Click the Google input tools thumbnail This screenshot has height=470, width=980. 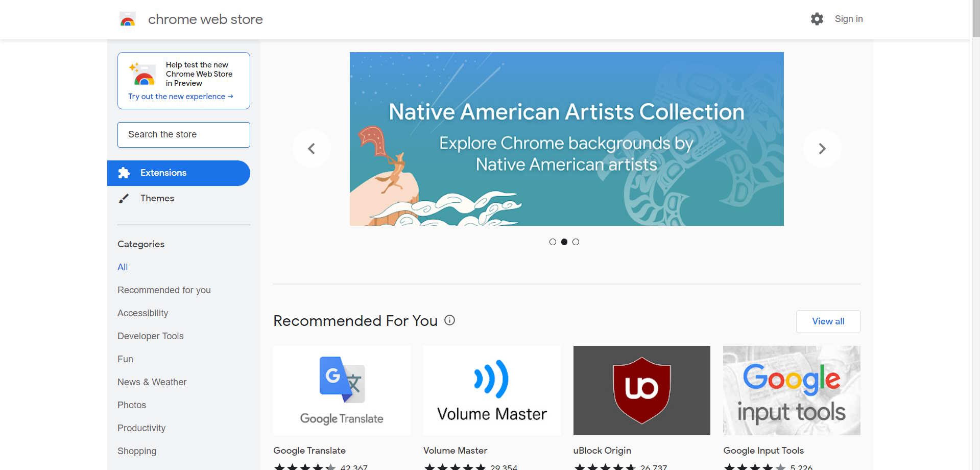(x=792, y=391)
